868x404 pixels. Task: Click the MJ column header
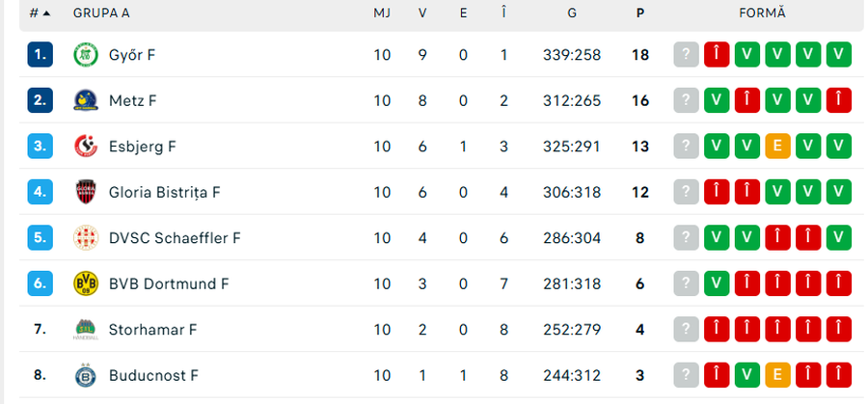382,13
